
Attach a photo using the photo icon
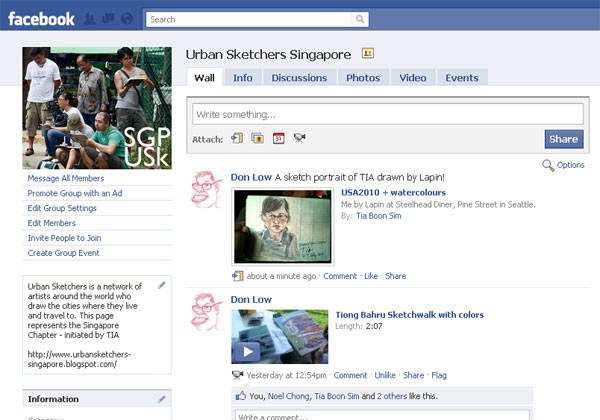pos(258,138)
